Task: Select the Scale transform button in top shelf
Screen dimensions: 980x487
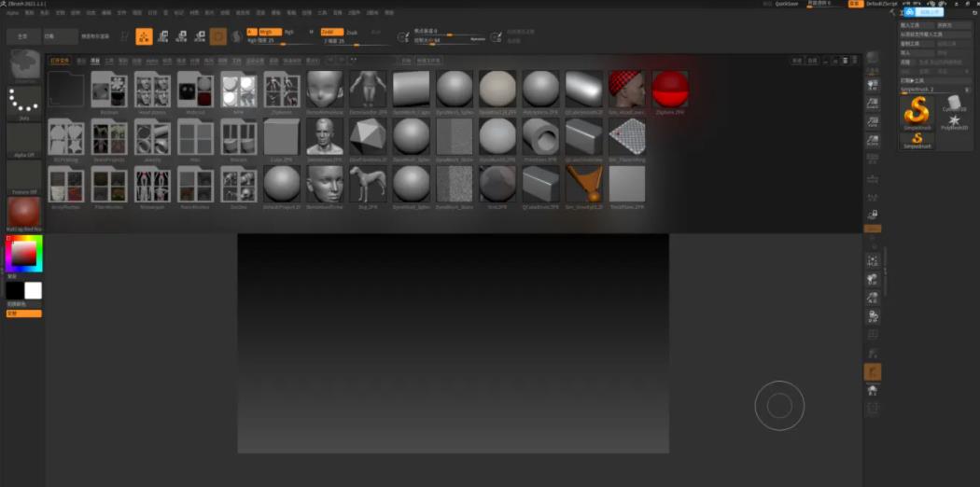Action: [181, 36]
